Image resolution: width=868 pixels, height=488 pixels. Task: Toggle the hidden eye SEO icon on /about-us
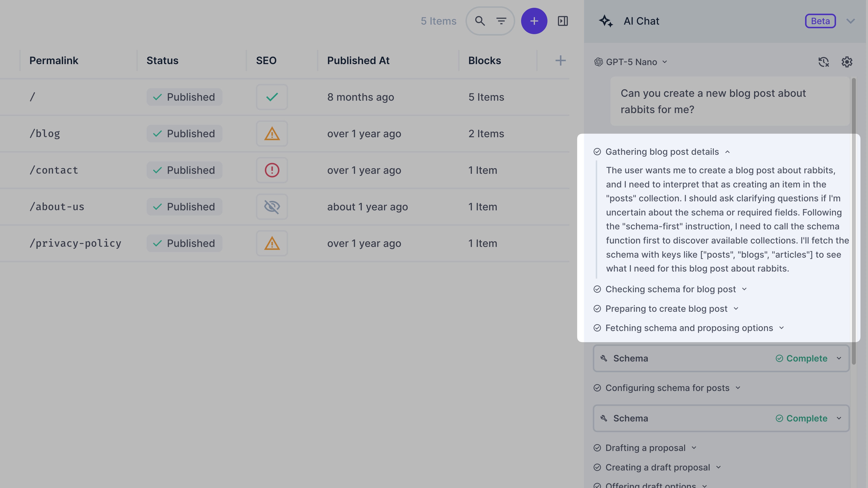(x=272, y=206)
